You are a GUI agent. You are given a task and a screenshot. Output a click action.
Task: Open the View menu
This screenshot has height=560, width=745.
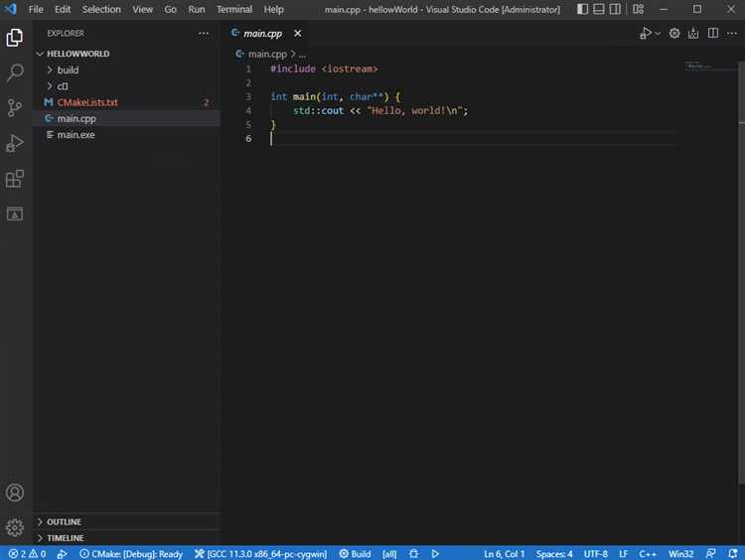coord(142,9)
